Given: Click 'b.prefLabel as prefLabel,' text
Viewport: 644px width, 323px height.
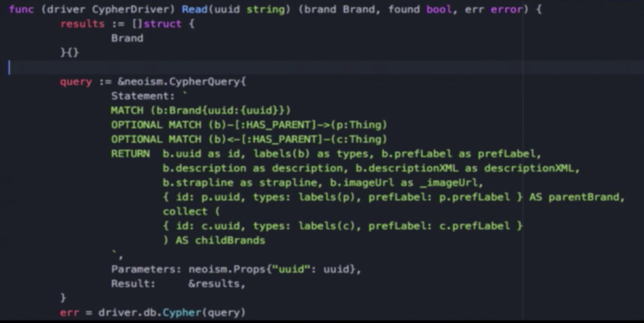Looking at the screenshot, I should point(461,154).
